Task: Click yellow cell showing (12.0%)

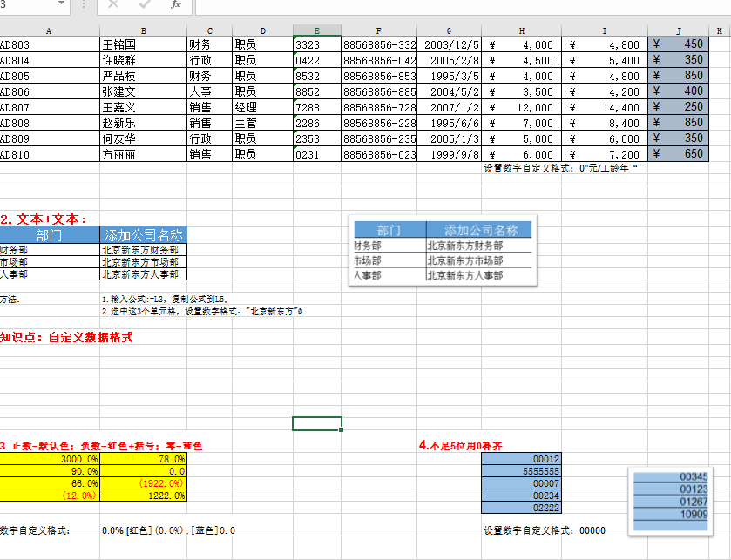Action: click(50, 496)
